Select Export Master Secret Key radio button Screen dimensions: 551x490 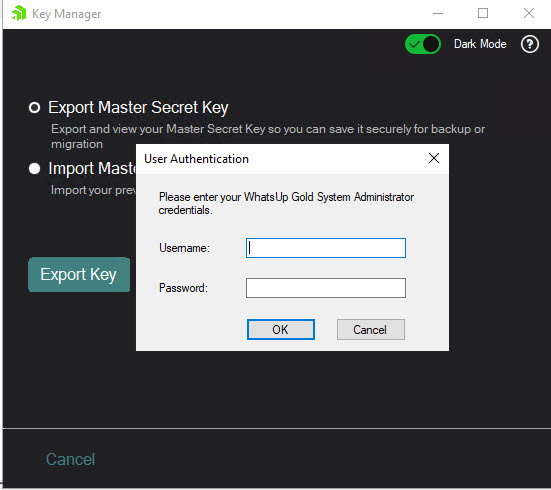[x=34, y=107]
